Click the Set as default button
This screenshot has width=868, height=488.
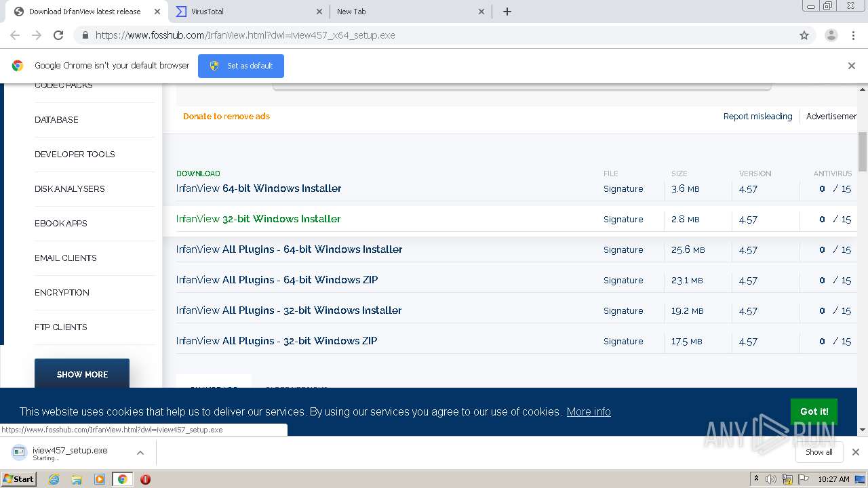click(x=241, y=66)
